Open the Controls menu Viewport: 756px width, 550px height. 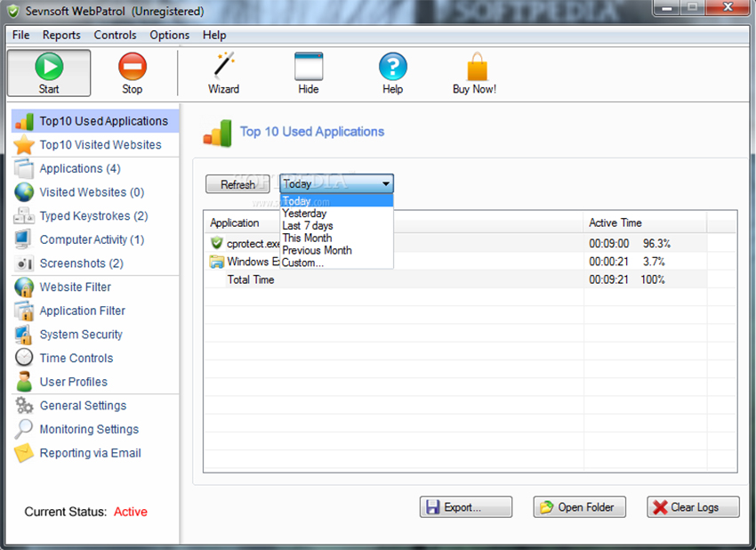point(116,36)
